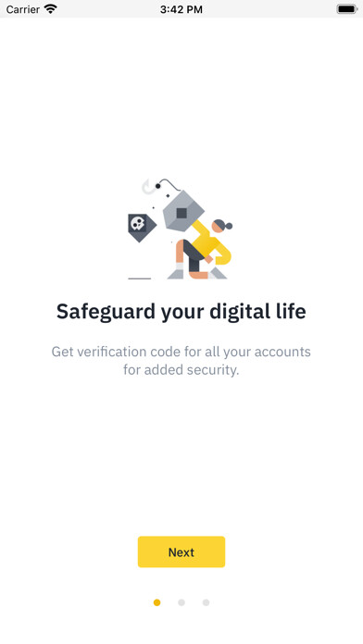Tap the gray triangular shoe at bottom right
This screenshot has height=644, width=363.
pyautogui.click(x=218, y=273)
